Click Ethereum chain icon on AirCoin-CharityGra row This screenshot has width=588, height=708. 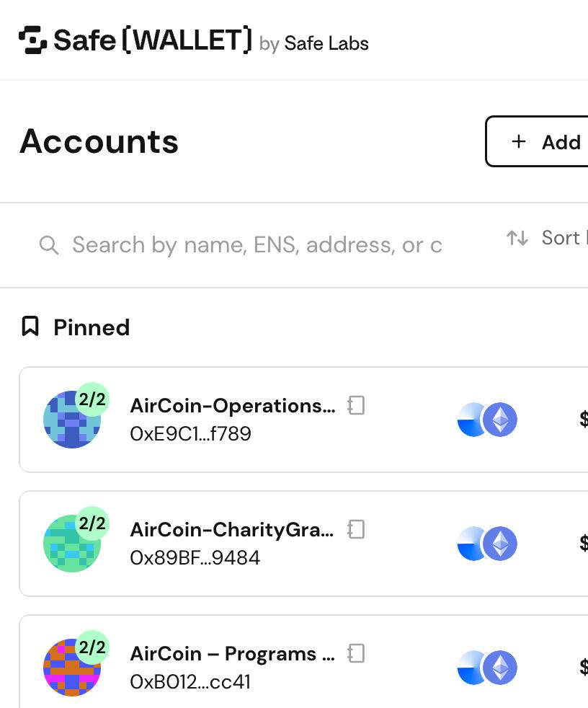[x=499, y=544]
